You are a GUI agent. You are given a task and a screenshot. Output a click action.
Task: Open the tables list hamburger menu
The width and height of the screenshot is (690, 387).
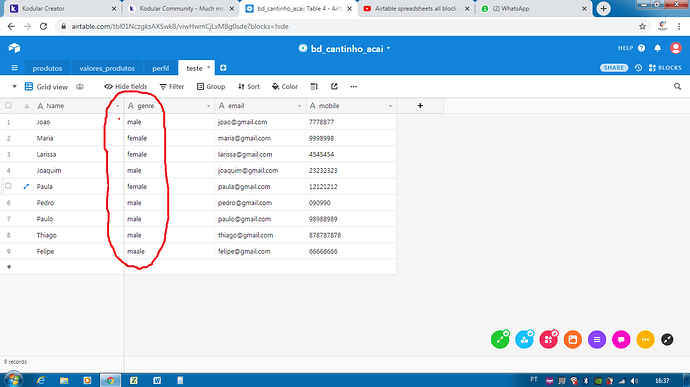[15, 68]
